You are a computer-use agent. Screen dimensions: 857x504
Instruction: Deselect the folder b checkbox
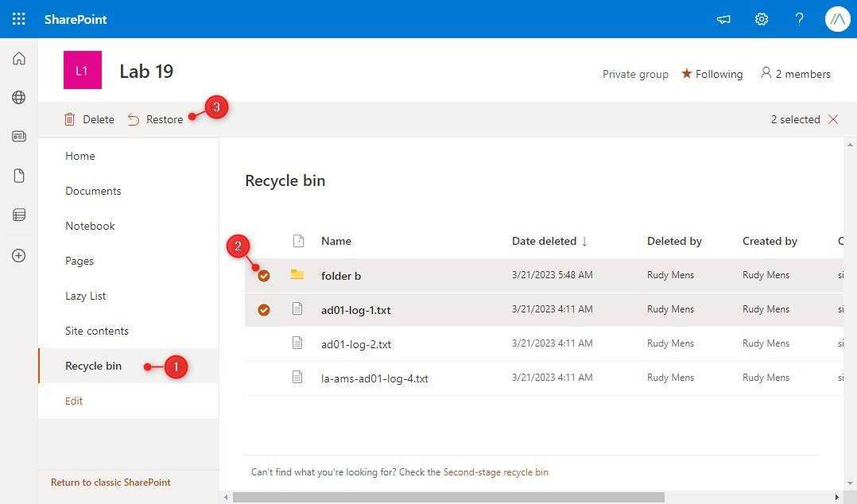click(x=264, y=276)
